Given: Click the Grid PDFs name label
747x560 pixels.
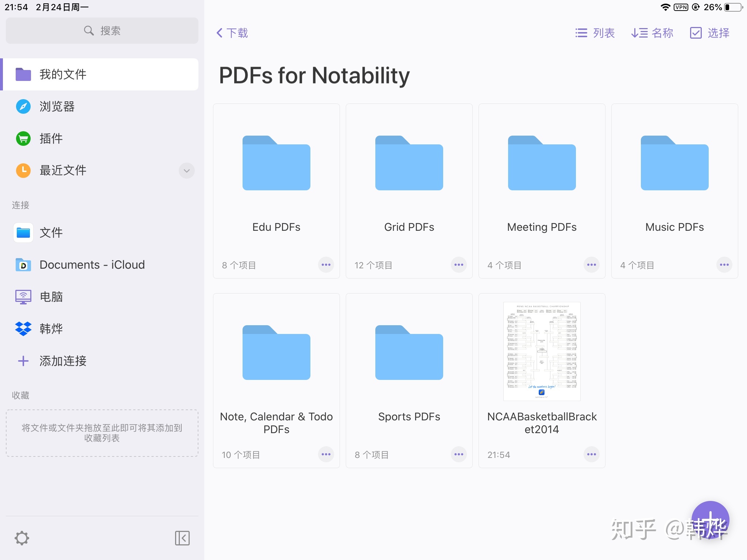Looking at the screenshot, I should click(x=409, y=227).
